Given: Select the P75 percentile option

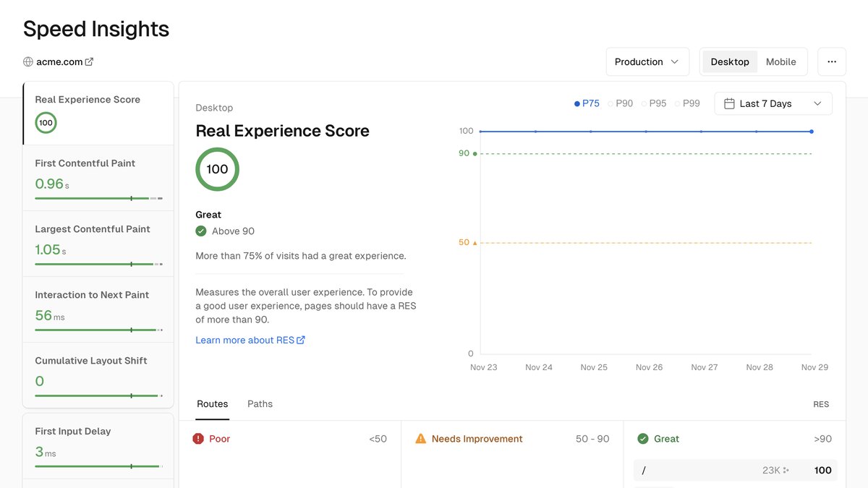Looking at the screenshot, I should 587,103.
